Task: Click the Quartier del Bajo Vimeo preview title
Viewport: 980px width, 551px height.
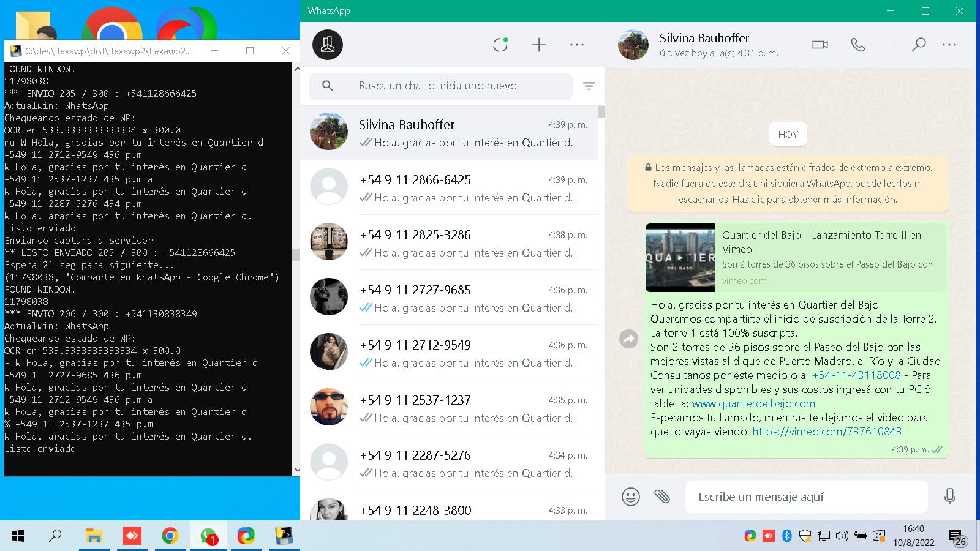Action: coord(821,242)
